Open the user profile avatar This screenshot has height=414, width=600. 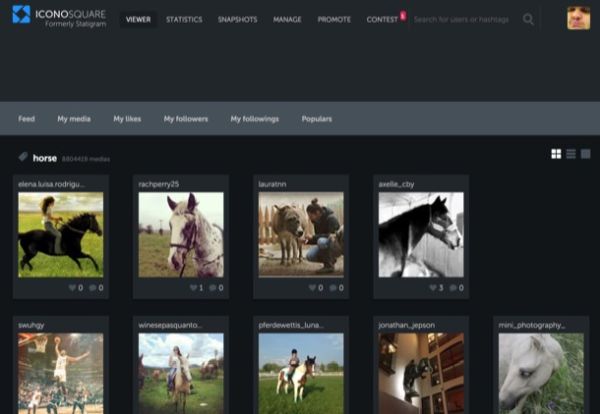click(x=578, y=18)
